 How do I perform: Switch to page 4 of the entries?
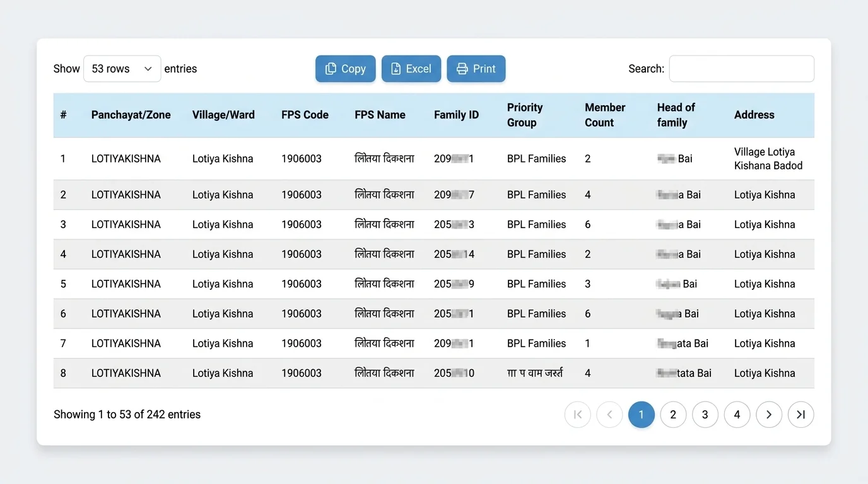click(737, 415)
